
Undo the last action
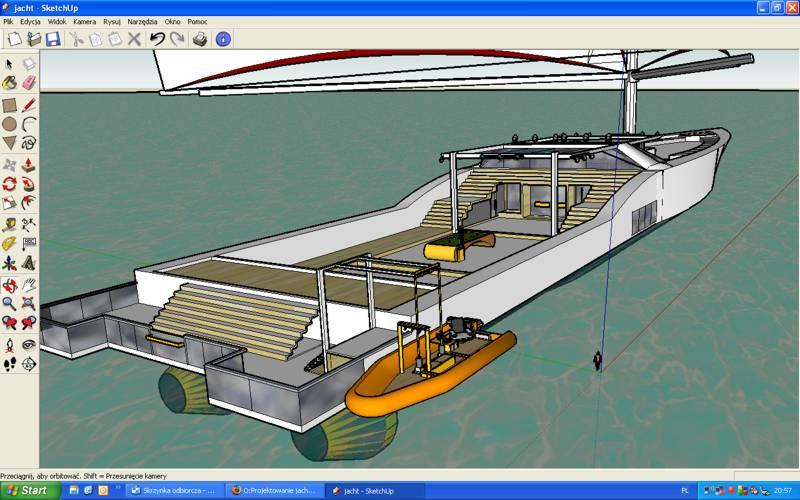[x=157, y=39]
